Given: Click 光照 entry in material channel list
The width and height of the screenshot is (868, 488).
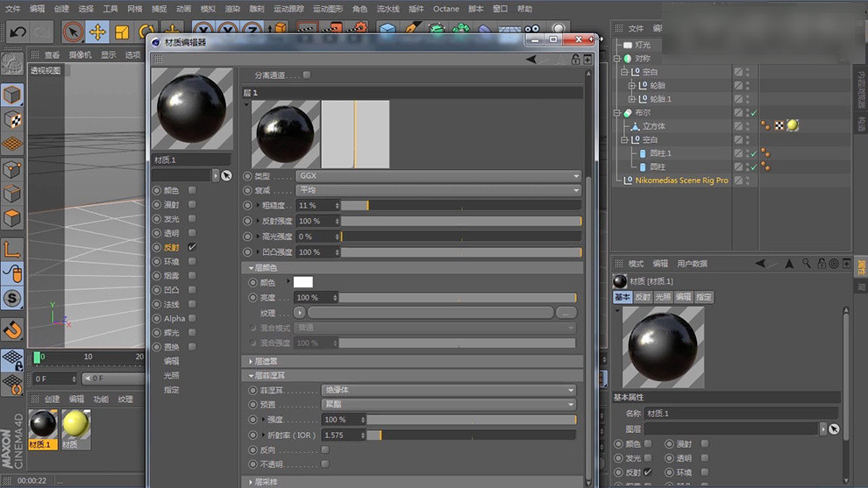Looking at the screenshot, I should pyautogui.click(x=171, y=376).
